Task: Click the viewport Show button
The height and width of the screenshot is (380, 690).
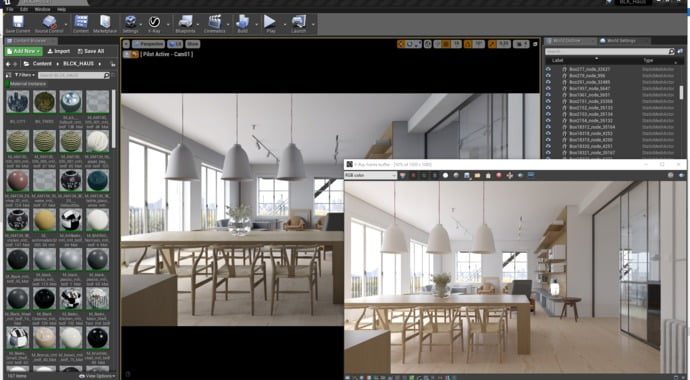Action: 193,44
